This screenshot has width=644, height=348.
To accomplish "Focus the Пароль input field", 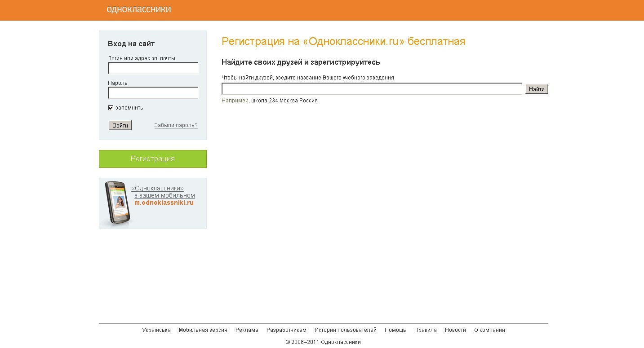I will pos(153,93).
